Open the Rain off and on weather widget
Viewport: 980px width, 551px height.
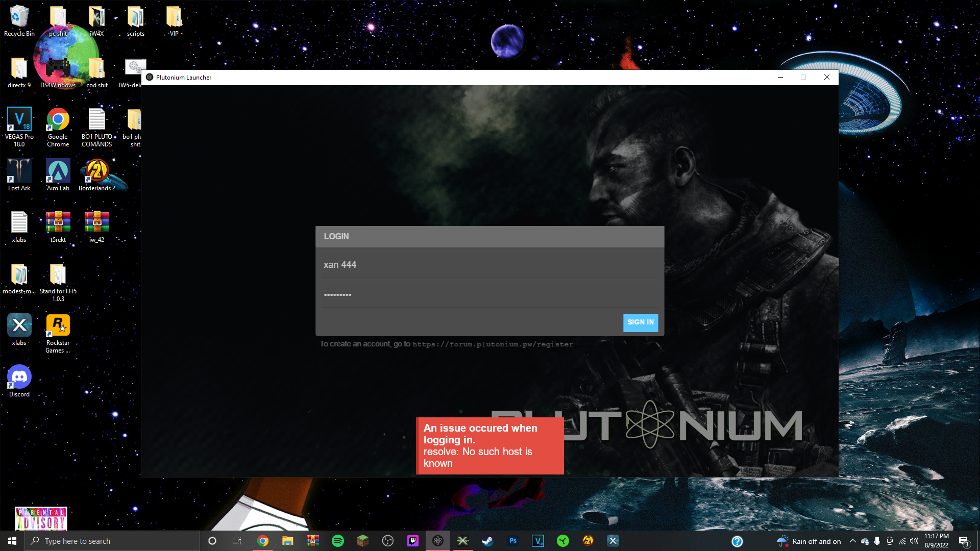808,541
